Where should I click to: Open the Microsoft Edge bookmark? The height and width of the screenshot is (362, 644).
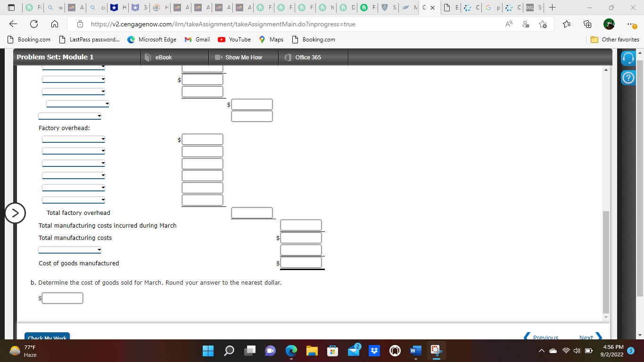[x=152, y=40]
